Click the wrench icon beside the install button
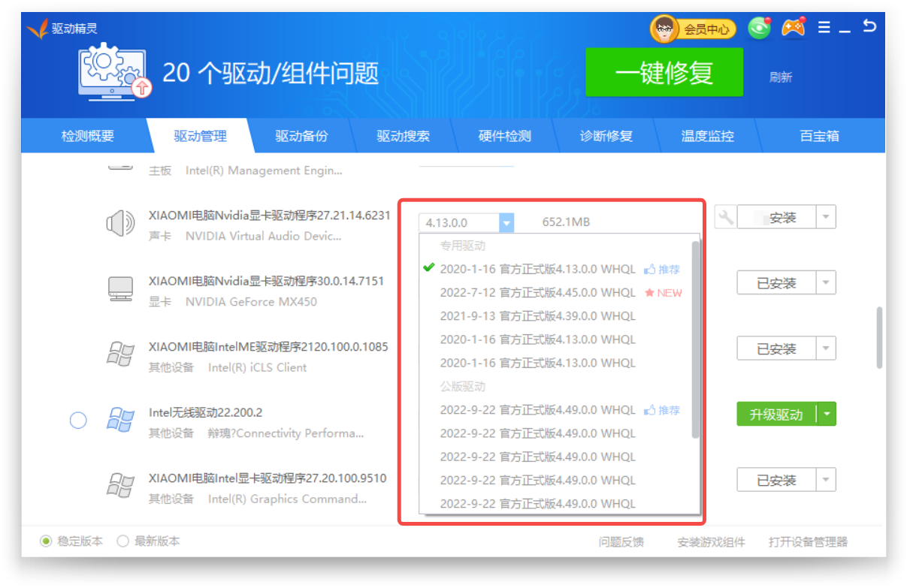 [724, 218]
